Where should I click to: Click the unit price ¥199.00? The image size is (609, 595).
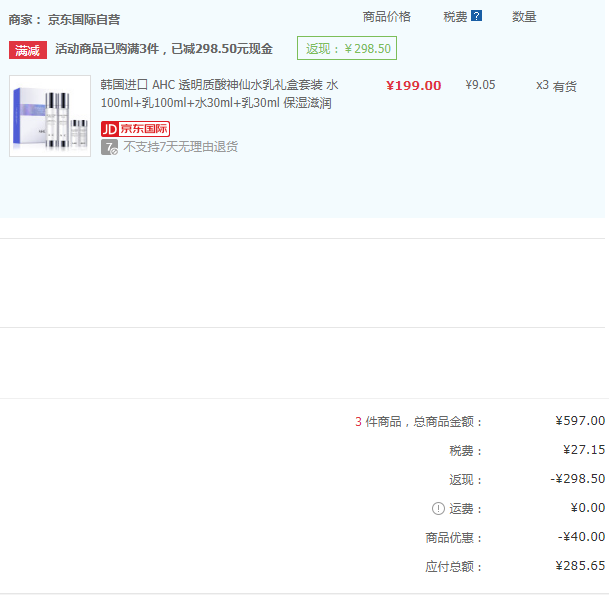[414, 85]
